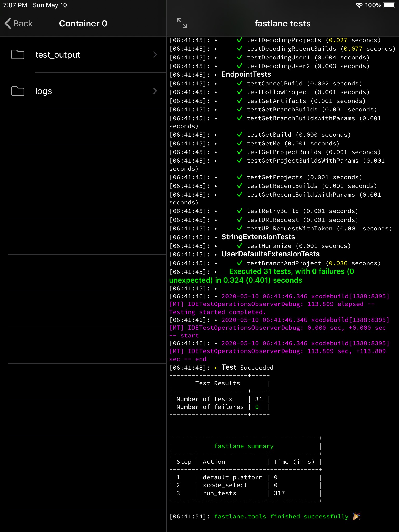Click the [06:41:54] timestamp
399x532 pixels.
click(189, 517)
